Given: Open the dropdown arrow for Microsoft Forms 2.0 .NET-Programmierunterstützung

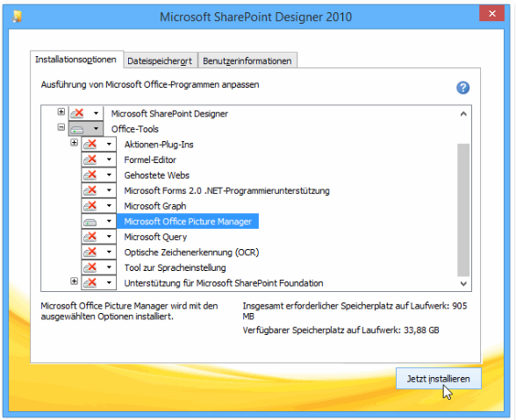Looking at the screenshot, I should point(109,191).
